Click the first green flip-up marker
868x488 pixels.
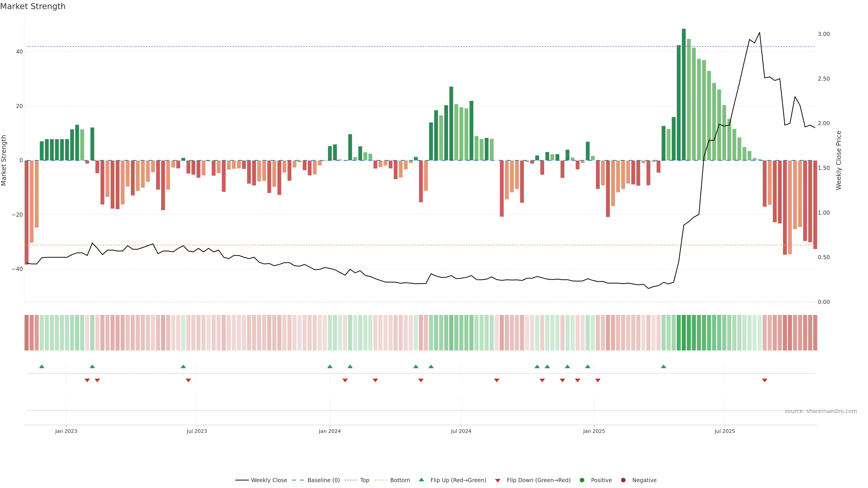click(42, 366)
